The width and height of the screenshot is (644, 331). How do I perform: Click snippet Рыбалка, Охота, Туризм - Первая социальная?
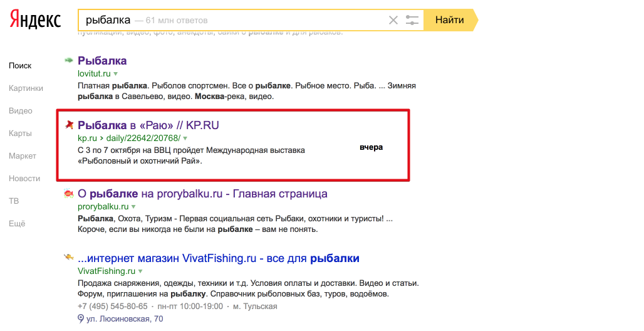pos(176,219)
